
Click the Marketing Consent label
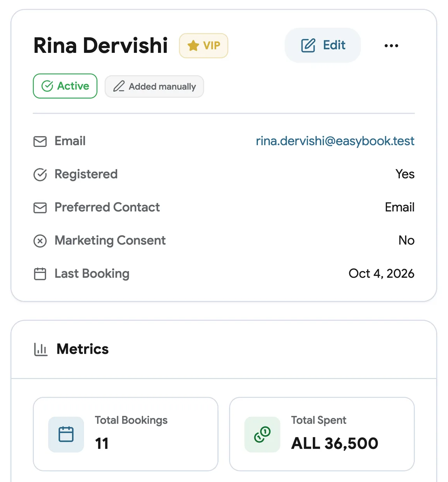coord(110,241)
